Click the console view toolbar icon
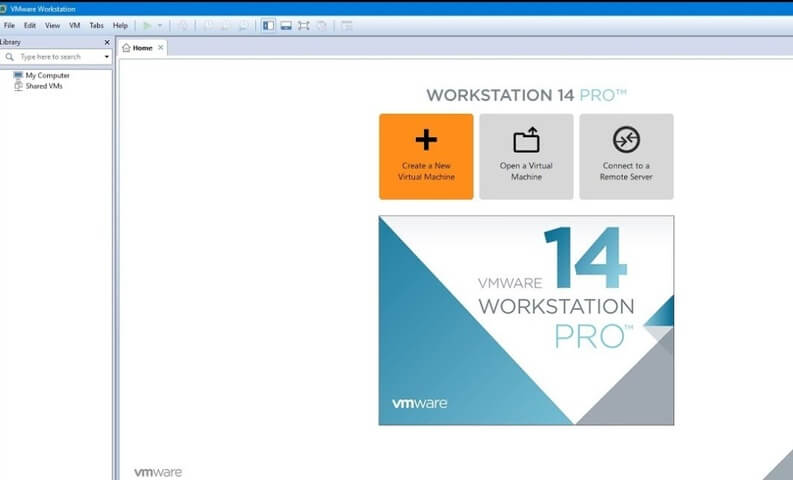The height and width of the screenshot is (480, 793). click(346, 25)
